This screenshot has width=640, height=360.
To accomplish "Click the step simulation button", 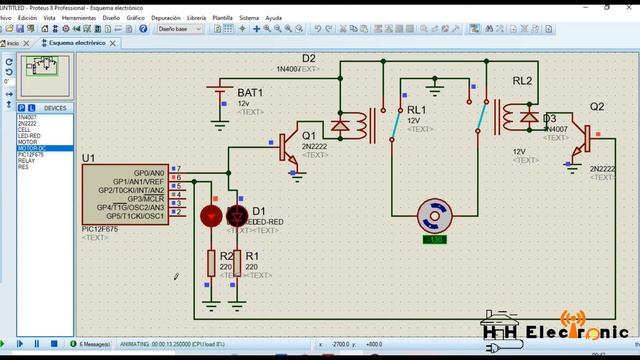I will [20, 344].
